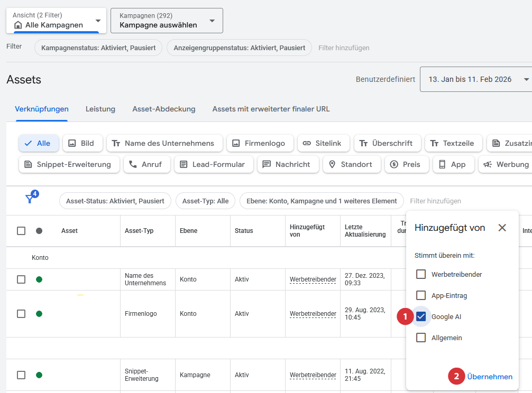Open the Asset-Abdeckung tab
This screenshot has height=393, width=532.
click(164, 109)
